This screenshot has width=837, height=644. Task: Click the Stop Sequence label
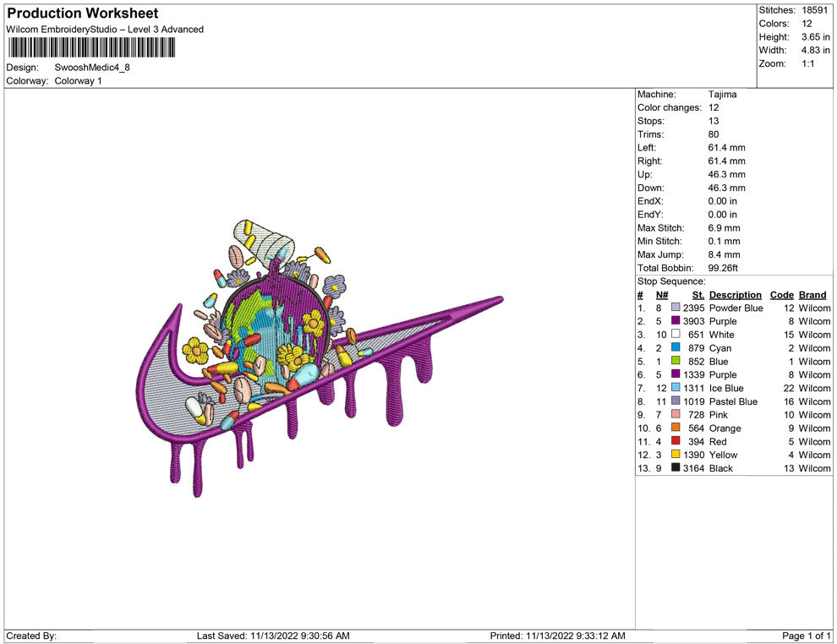tap(671, 281)
